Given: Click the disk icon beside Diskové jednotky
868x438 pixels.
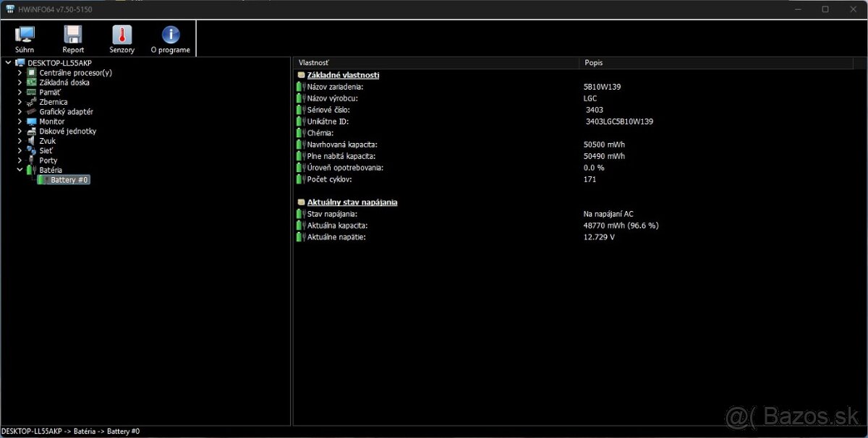Looking at the screenshot, I should [x=30, y=131].
